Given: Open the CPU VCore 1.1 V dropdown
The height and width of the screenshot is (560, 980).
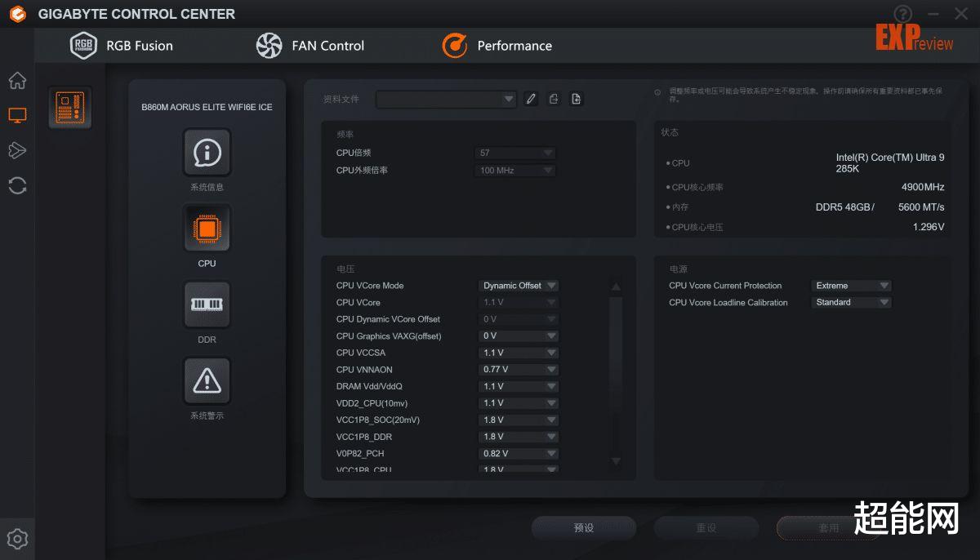Looking at the screenshot, I should [519, 302].
